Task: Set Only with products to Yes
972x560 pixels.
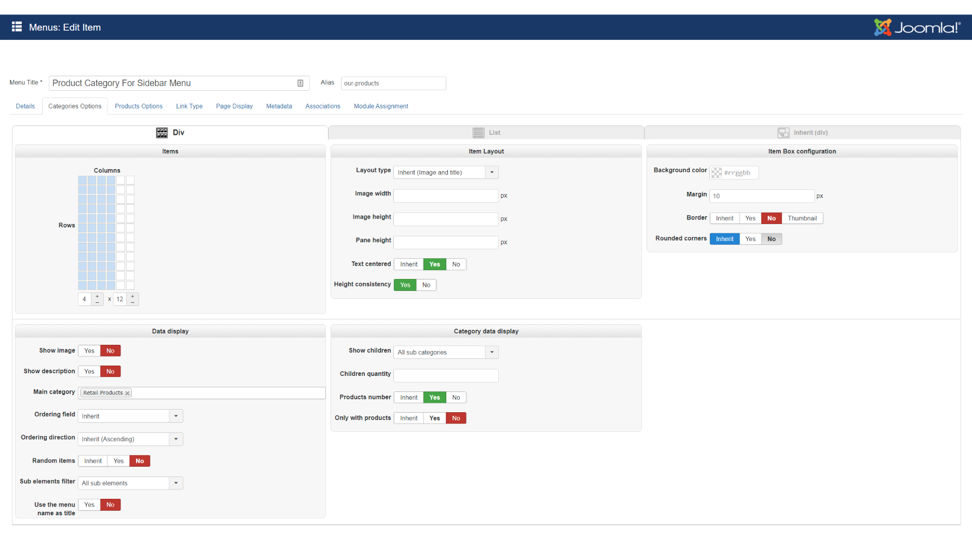Action: pyautogui.click(x=435, y=418)
